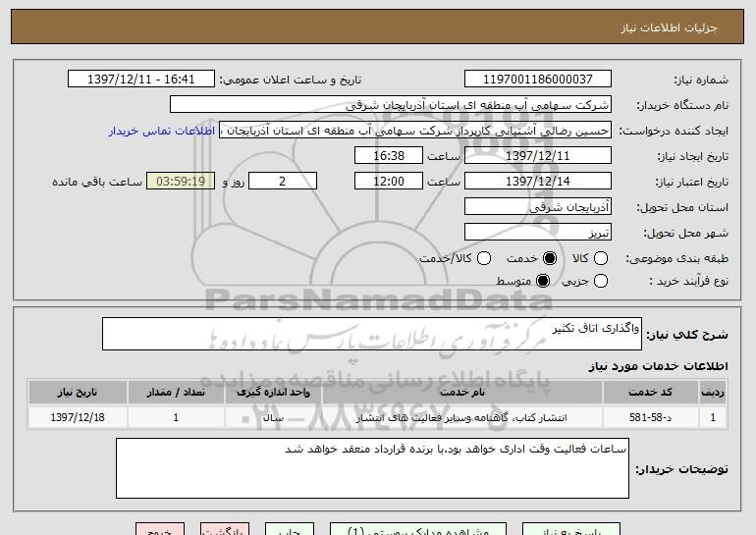Click the نوع فرآیند خرید label
This screenshot has height=535, width=756.
[x=689, y=281]
